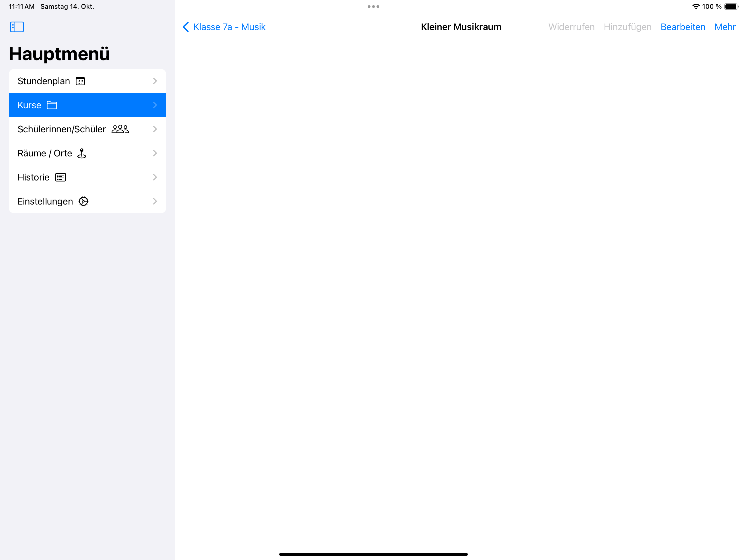The width and height of the screenshot is (747, 560).
Task: Click the Einstellungen gear icon
Action: (x=83, y=201)
